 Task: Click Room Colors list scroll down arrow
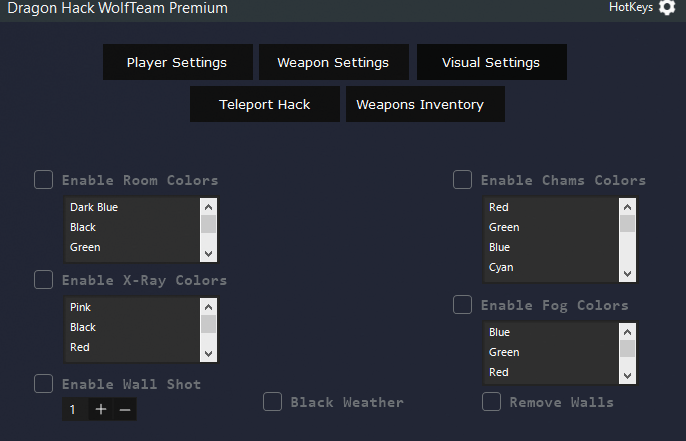click(x=208, y=254)
